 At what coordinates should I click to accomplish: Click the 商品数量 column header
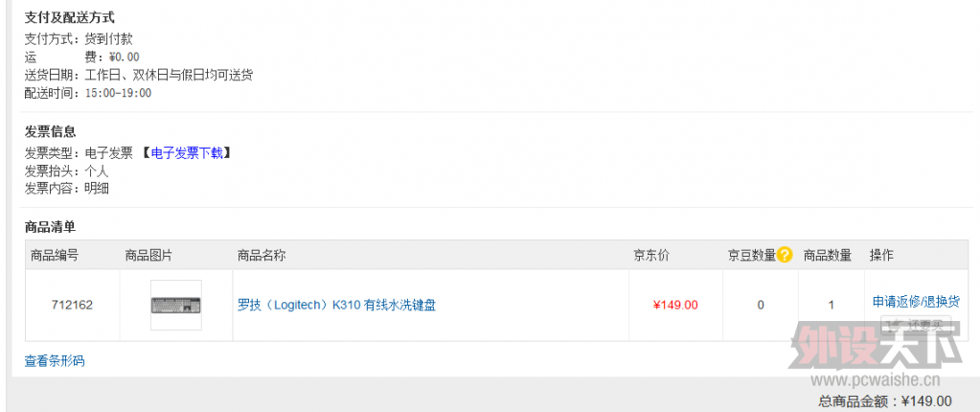click(x=828, y=255)
